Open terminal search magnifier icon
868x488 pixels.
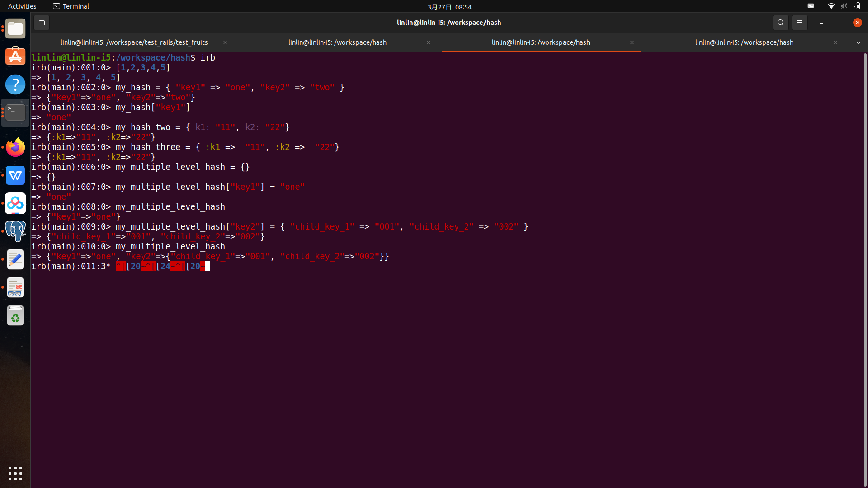pos(780,23)
